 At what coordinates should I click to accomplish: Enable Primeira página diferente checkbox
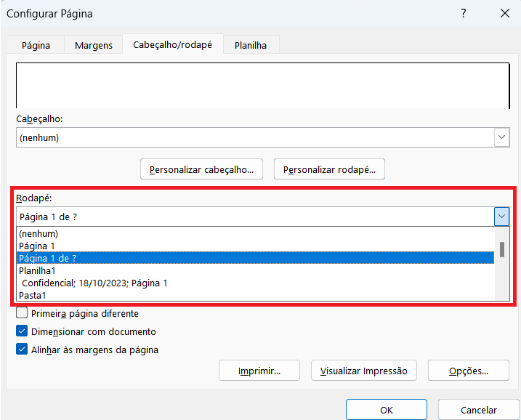[x=23, y=314]
